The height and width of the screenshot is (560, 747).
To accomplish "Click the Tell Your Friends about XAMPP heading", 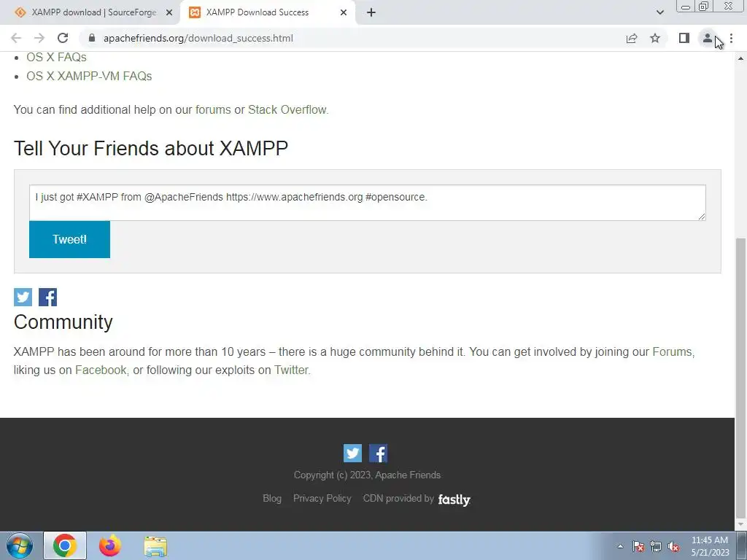I will [151, 148].
